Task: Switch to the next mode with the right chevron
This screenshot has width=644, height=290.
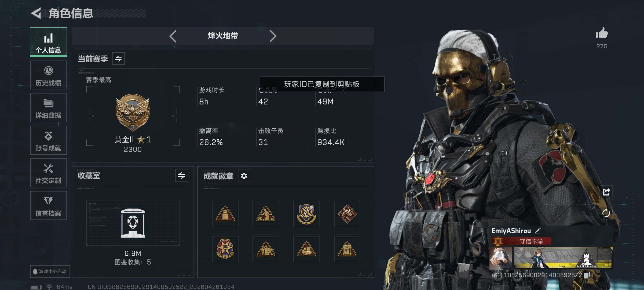Action: [273, 36]
